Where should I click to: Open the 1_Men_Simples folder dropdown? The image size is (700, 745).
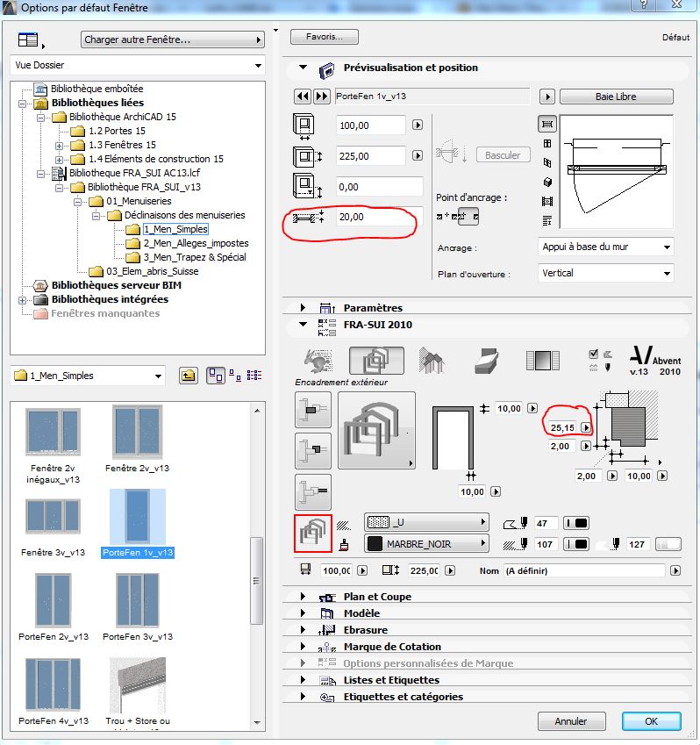[88, 376]
